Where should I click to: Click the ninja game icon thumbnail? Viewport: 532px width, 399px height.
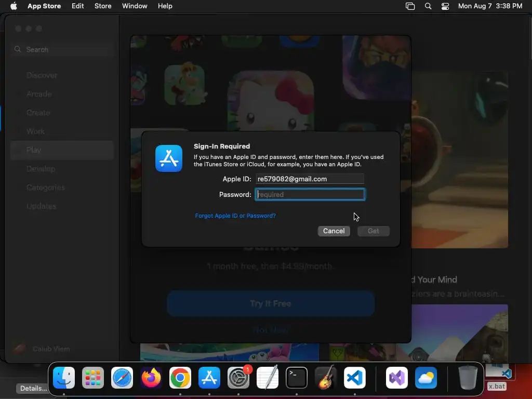pos(376,67)
